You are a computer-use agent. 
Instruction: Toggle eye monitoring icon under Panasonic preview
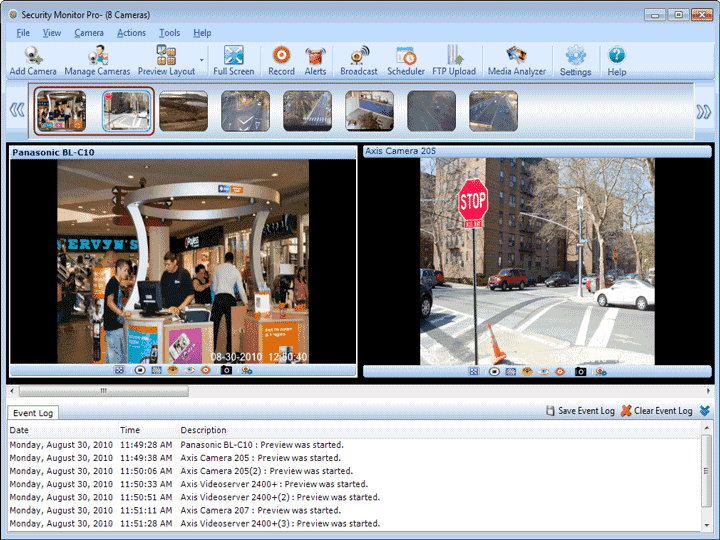189,370
